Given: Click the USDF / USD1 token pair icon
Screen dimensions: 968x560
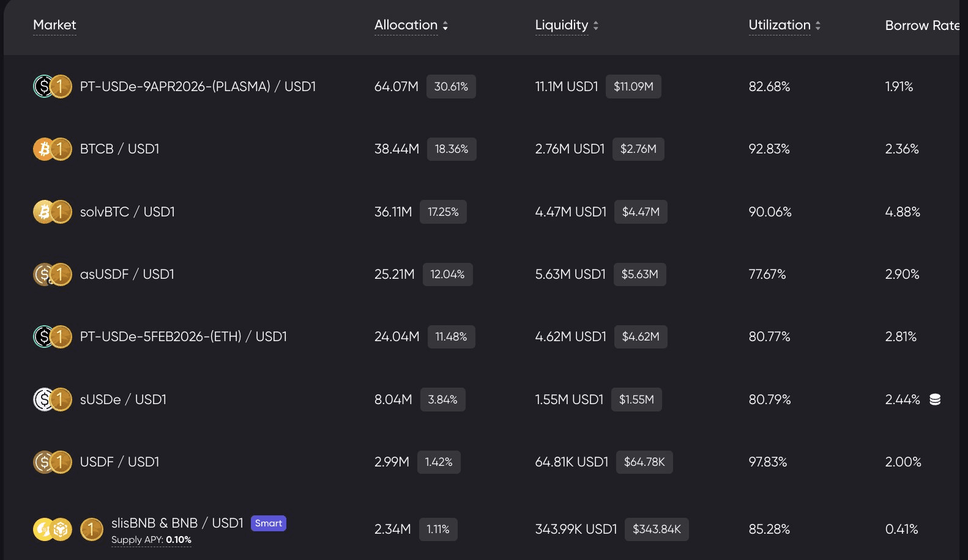Looking at the screenshot, I should click(x=52, y=462).
